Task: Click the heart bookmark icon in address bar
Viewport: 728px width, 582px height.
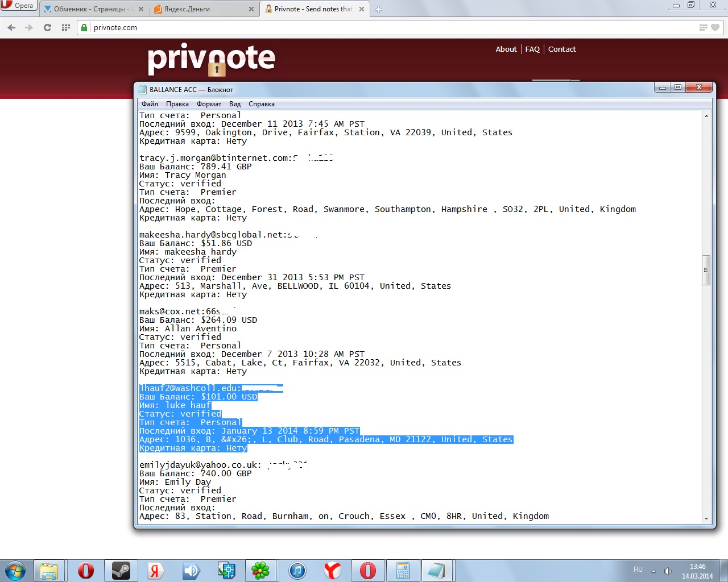Action: pos(715,27)
